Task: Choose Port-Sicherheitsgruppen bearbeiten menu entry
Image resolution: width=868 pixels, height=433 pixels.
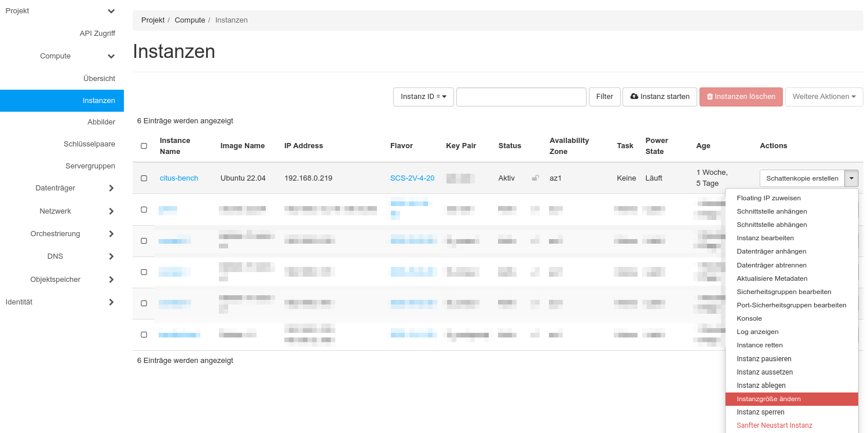Action: tap(792, 305)
